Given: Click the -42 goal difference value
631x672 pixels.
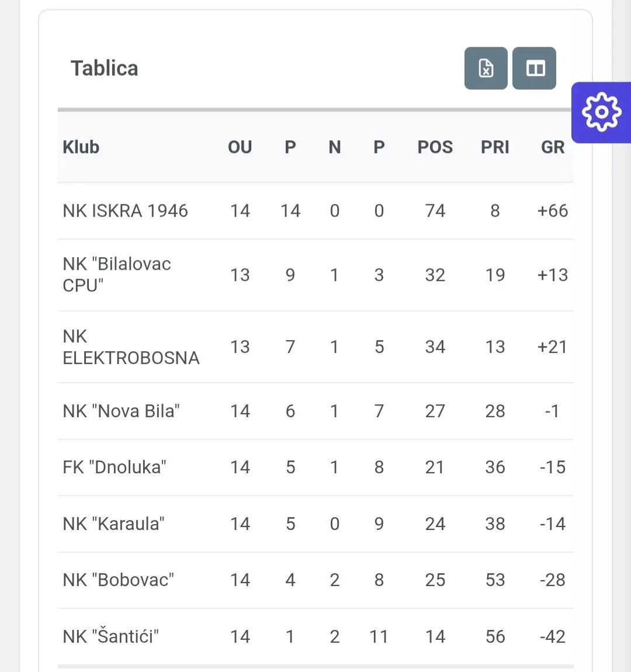Looking at the screenshot, I should [x=553, y=636].
